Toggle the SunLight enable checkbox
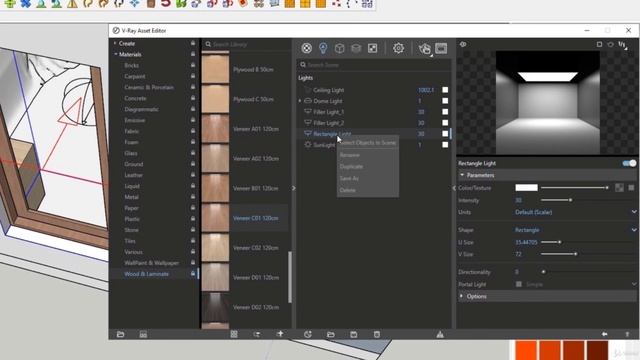Viewport: 640px width, 360px height. coord(445,144)
